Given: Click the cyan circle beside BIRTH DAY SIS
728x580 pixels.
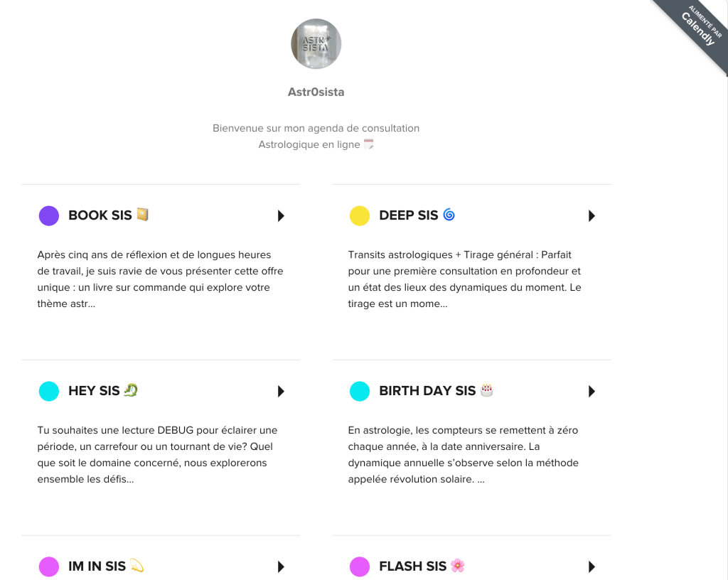Looking at the screenshot, I should (x=360, y=391).
